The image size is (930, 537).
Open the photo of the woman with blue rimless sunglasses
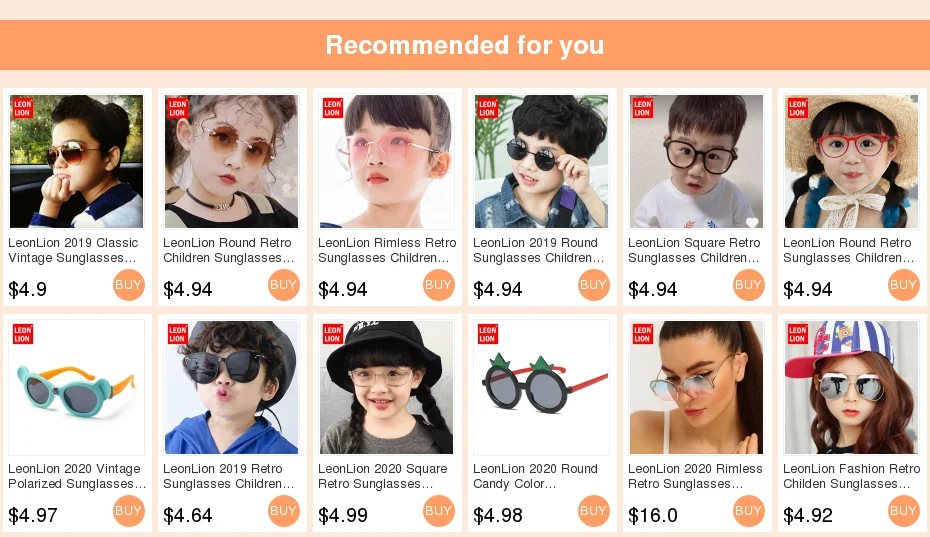coord(696,387)
